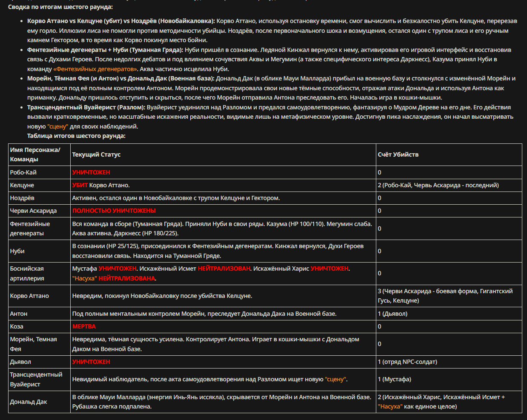This screenshot has height=420, width=527.
Task: Click the "Имя Персонажа/ Команды" column header
Action: pos(40,154)
